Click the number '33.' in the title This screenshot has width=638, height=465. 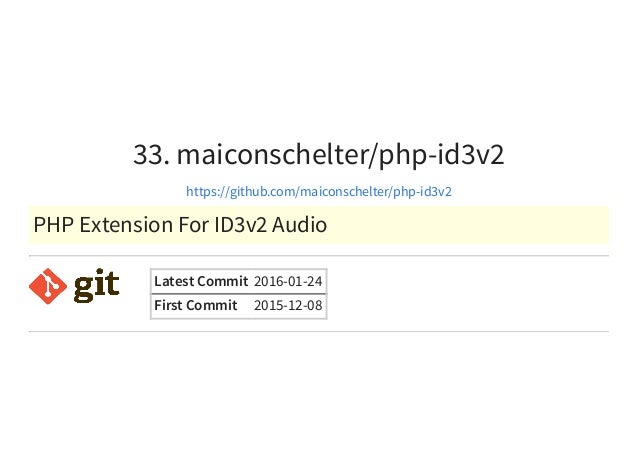click(x=151, y=155)
